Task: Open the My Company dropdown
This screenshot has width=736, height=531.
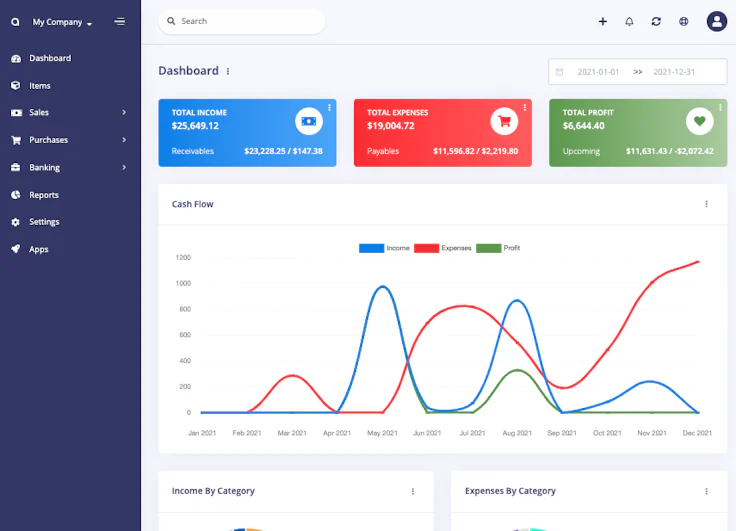Action: click(x=62, y=22)
